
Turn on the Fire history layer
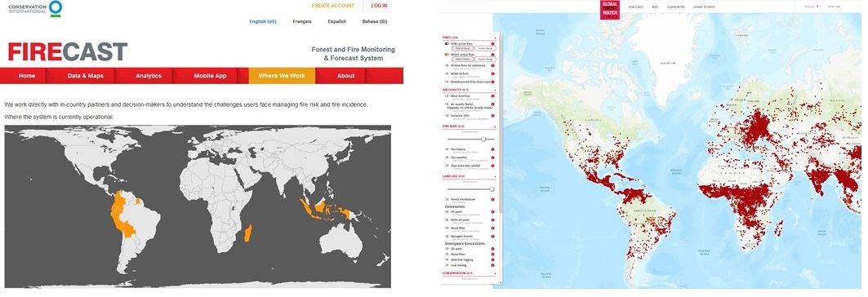pos(447,149)
